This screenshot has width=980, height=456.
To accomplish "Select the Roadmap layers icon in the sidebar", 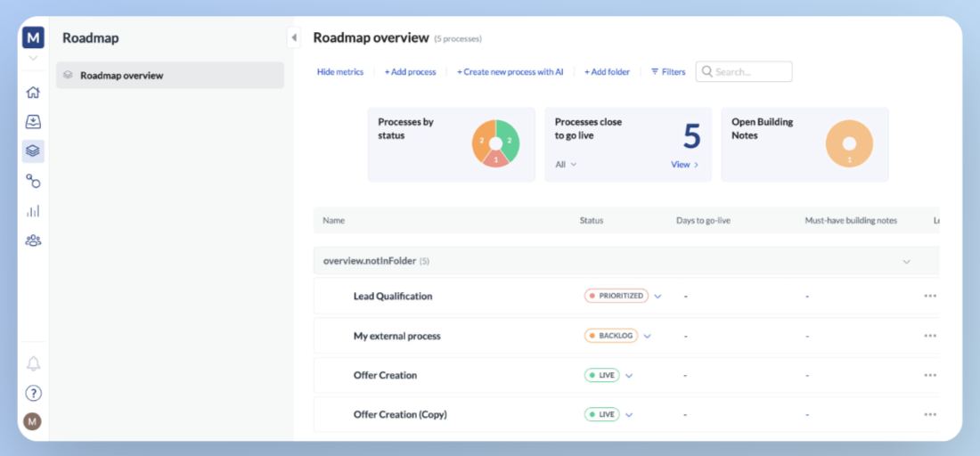I will (33, 151).
